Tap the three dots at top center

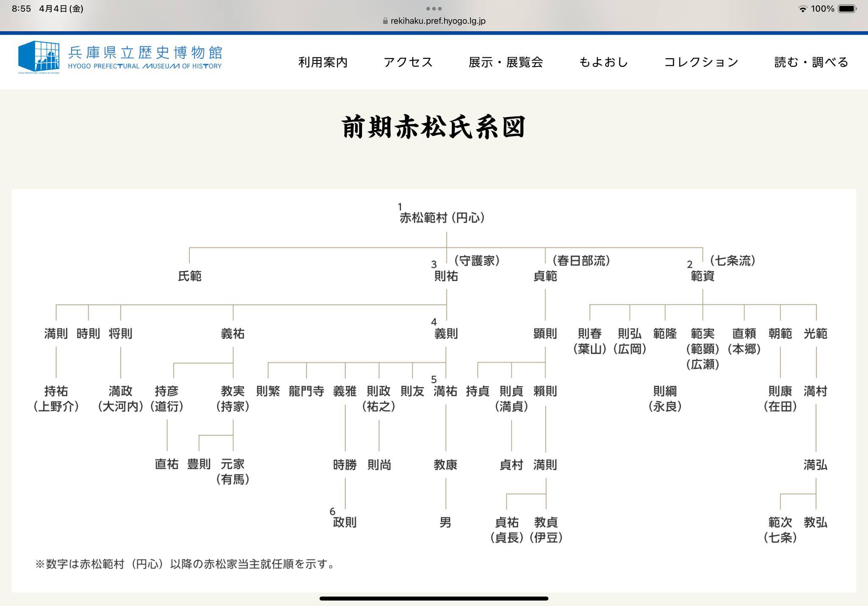pos(434,8)
